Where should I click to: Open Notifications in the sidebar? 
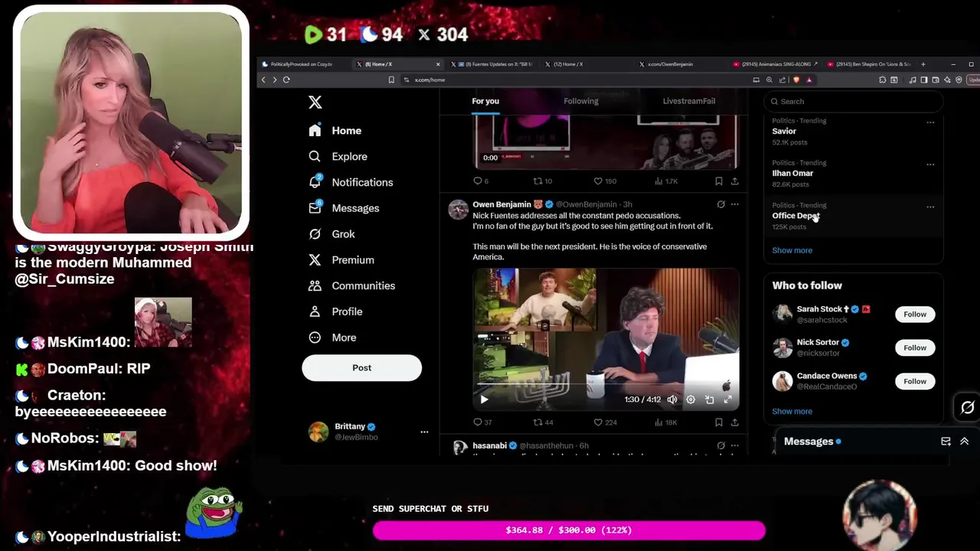tap(350, 182)
